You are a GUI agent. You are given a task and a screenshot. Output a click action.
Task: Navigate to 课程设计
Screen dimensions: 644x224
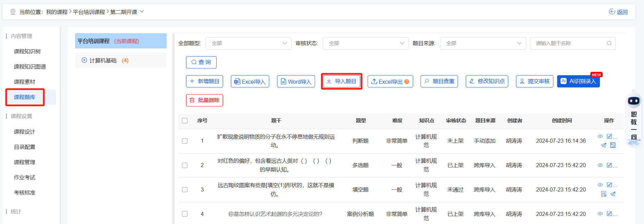point(24,132)
